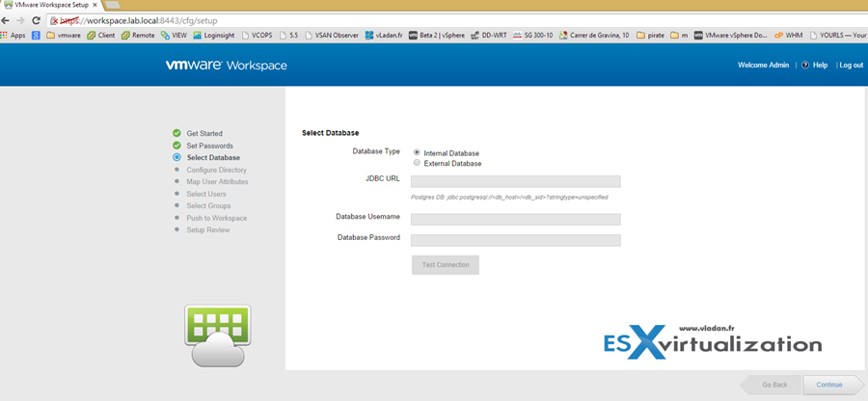Click the browser address bar URL
868x401 pixels.
pos(138,21)
